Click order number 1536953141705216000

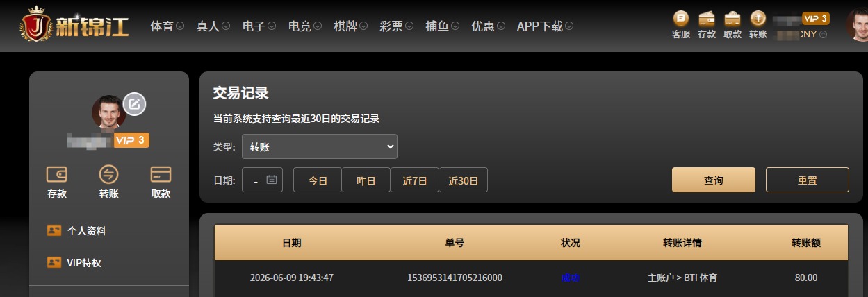[455, 278]
